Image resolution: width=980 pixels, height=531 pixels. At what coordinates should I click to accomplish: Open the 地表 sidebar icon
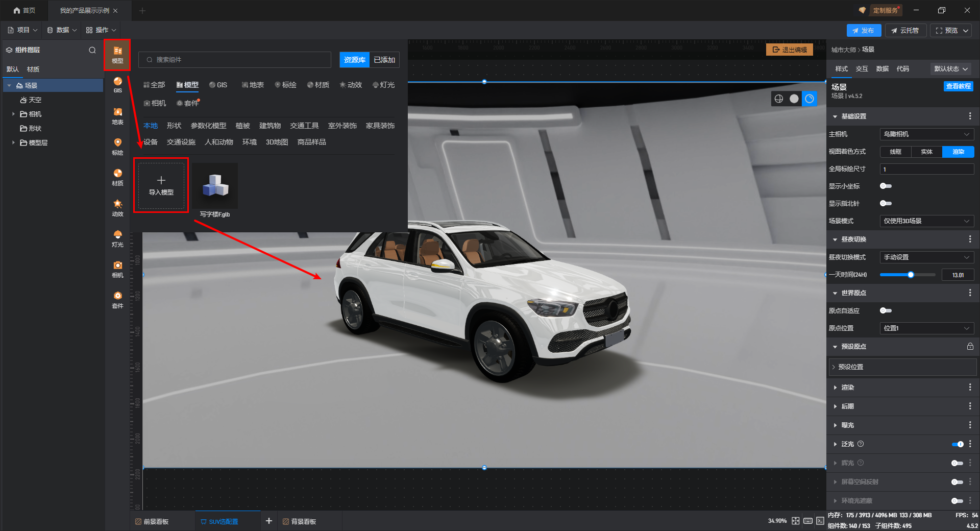pos(117,116)
